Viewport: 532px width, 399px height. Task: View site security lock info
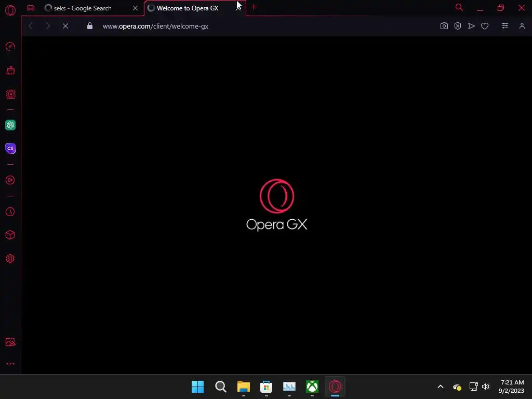(x=89, y=26)
